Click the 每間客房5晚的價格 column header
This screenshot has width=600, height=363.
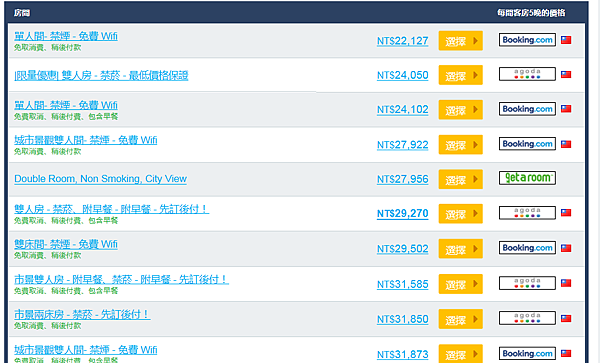coord(531,13)
